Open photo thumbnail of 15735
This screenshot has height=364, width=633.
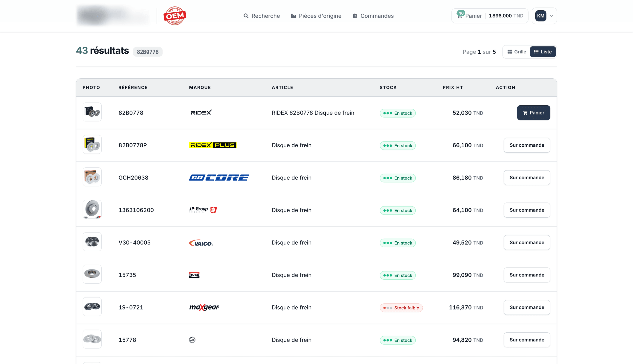92,274
